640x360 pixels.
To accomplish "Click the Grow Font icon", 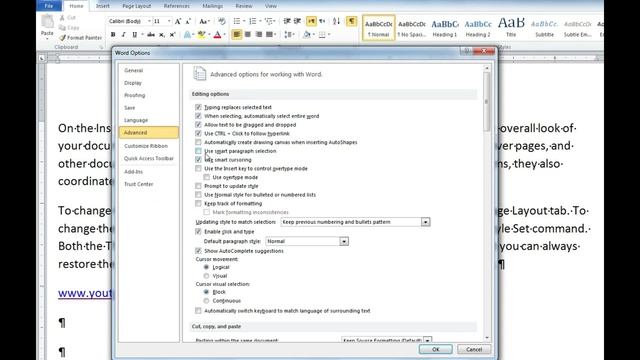I will [x=178, y=21].
